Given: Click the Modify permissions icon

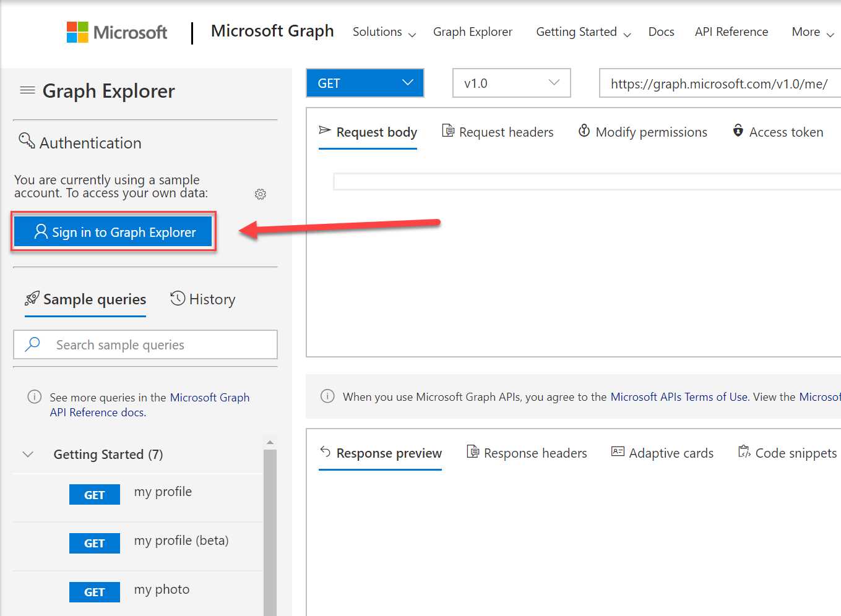Looking at the screenshot, I should point(584,130).
